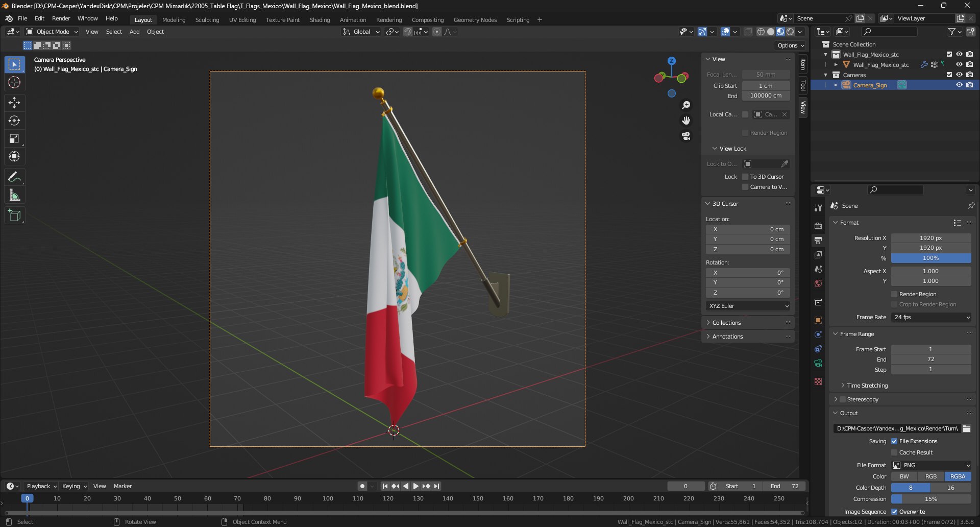
Task: Open the Object Constraints properties tab icon
Action: pos(818,349)
